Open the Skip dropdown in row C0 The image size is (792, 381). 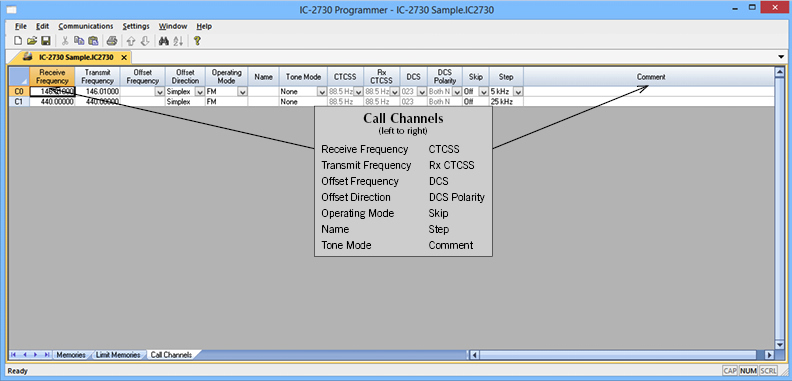coord(483,92)
